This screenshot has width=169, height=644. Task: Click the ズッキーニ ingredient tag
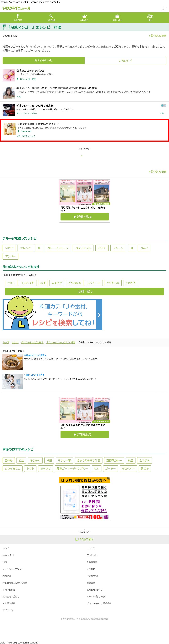pos(94,283)
